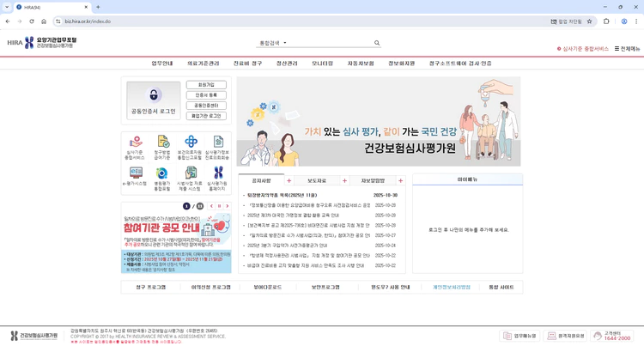Open 업무안내 menu
Image resolution: width=644 pixels, height=346 pixels.
(x=162, y=64)
